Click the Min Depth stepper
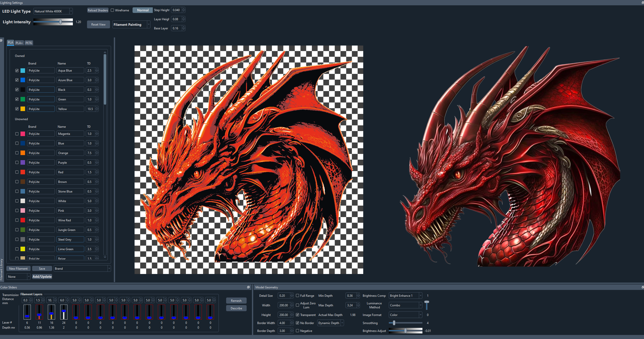The width and height of the screenshot is (644, 339). [x=358, y=296]
